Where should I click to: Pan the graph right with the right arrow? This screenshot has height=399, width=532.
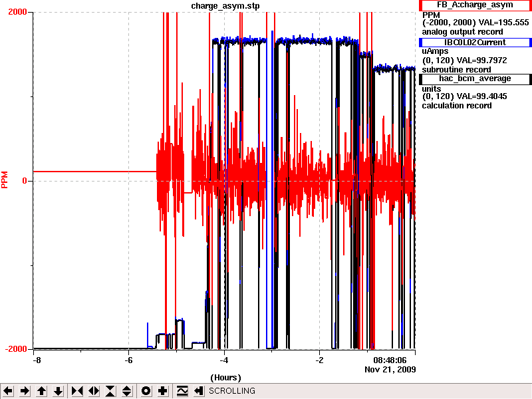[25, 391]
